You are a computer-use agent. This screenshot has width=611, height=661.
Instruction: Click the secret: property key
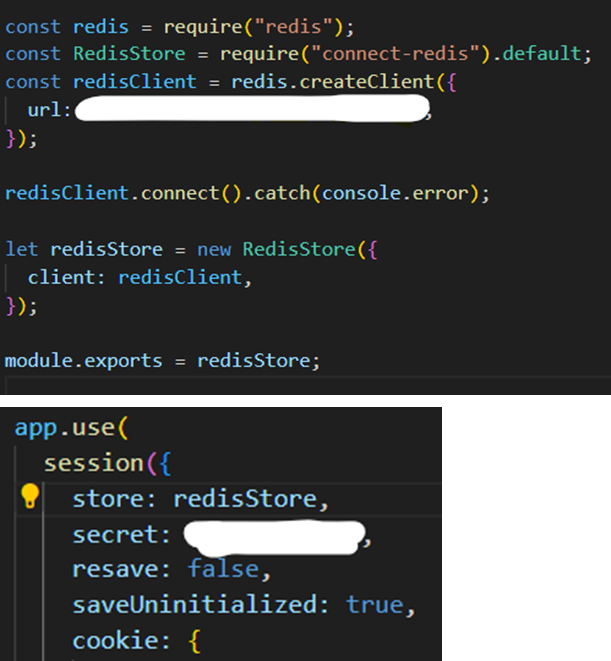(x=121, y=535)
